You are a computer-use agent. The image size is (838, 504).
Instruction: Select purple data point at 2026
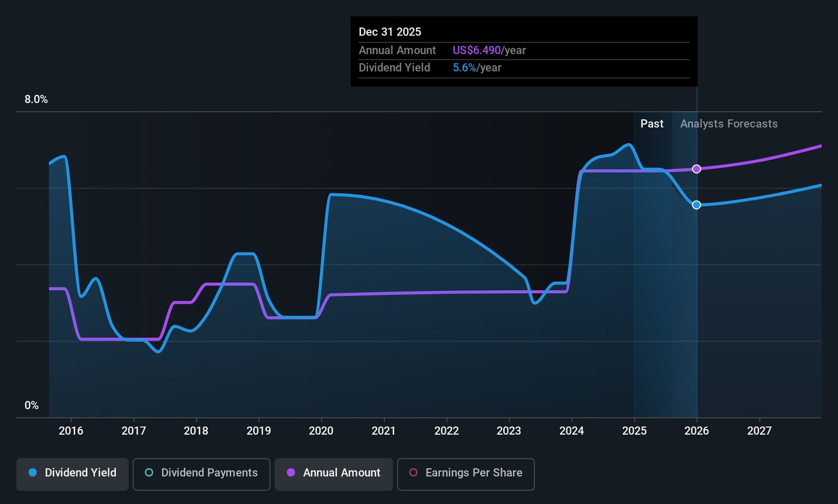(x=697, y=169)
